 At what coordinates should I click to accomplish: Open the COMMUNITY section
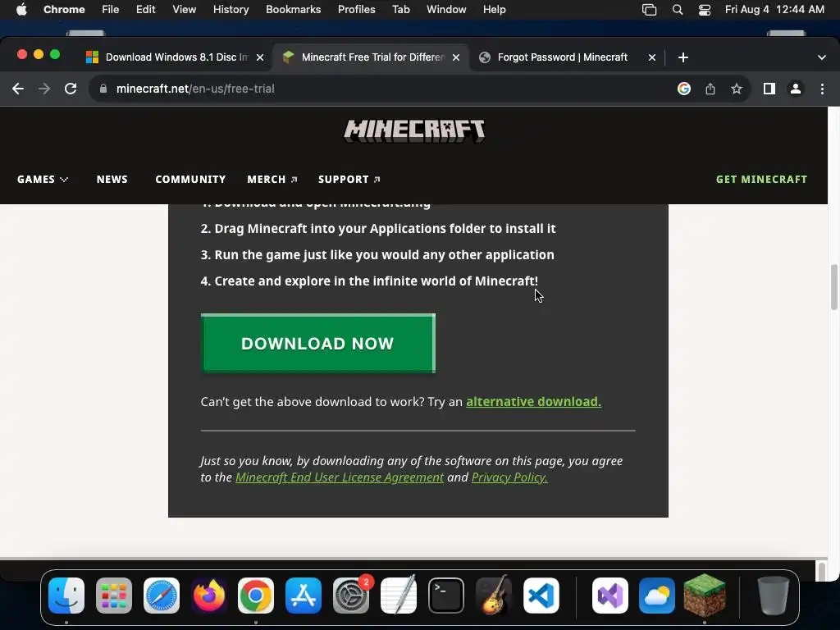[x=190, y=180]
